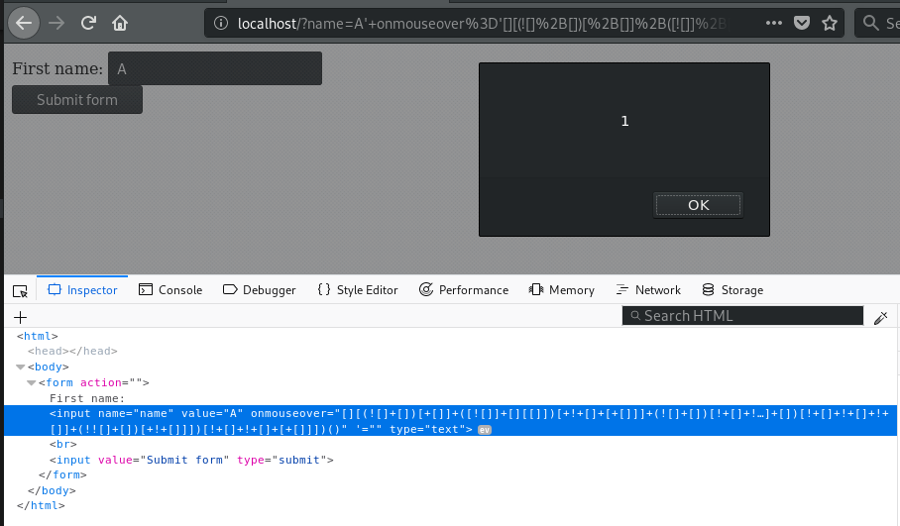Dismiss the alert with OK
This screenshot has width=900, height=526.
(698, 205)
